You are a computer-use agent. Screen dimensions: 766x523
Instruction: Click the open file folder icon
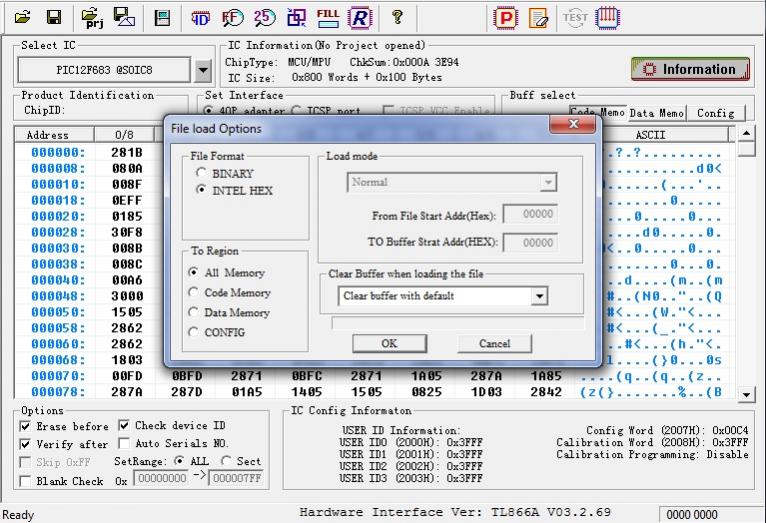pyautogui.click(x=22, y=17)
